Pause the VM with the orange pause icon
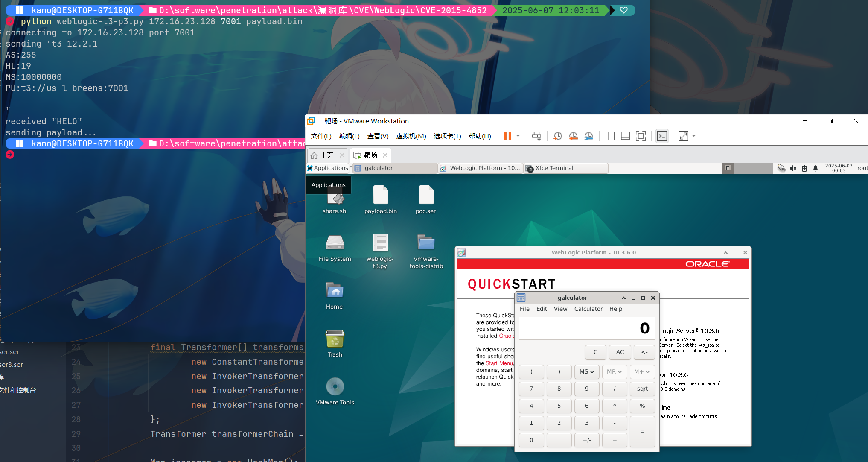 point(507,136)
